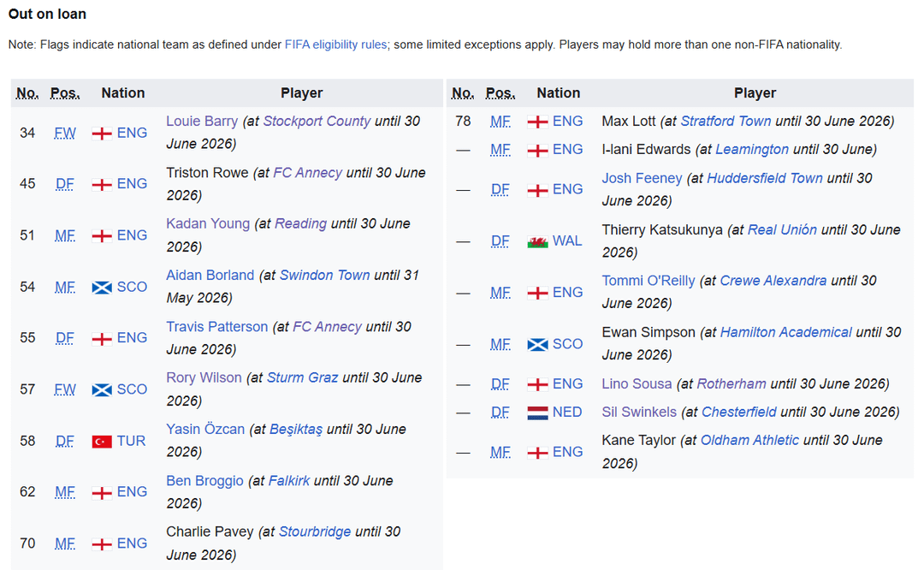Click the England flag in Max Lott's row
This screenshot has width=924, height=570.
537,122
